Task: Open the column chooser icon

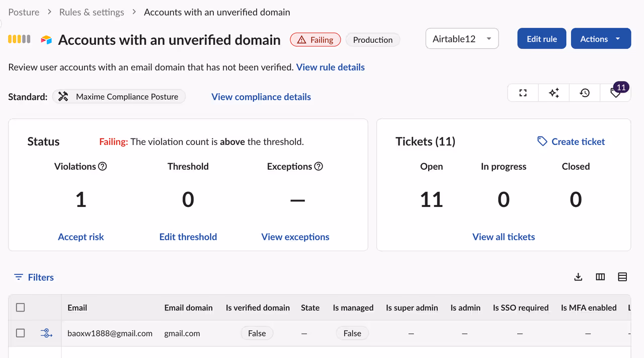Action: [x=600, y=277]
